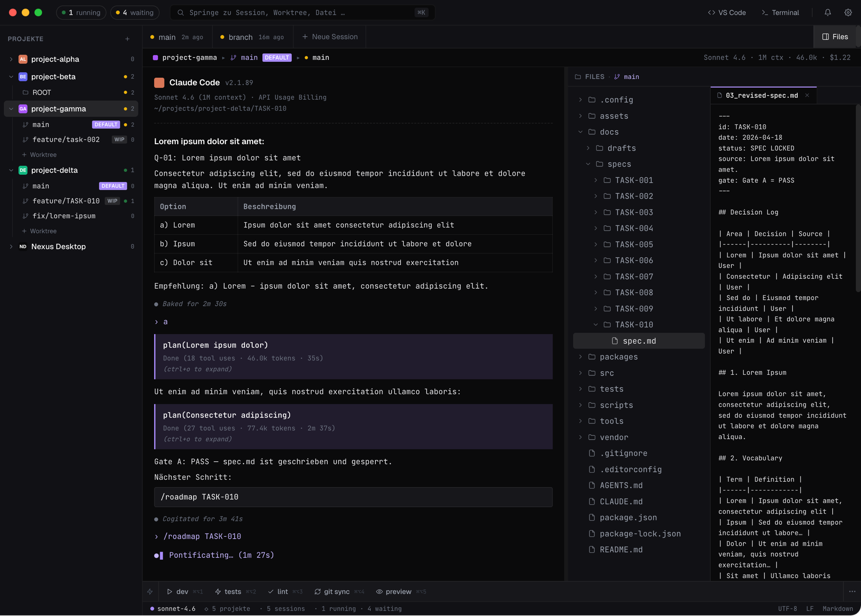The width and height of the screenshot is (861, 616).
Task: Switch to the branch session tab
Action: point(253,37)
